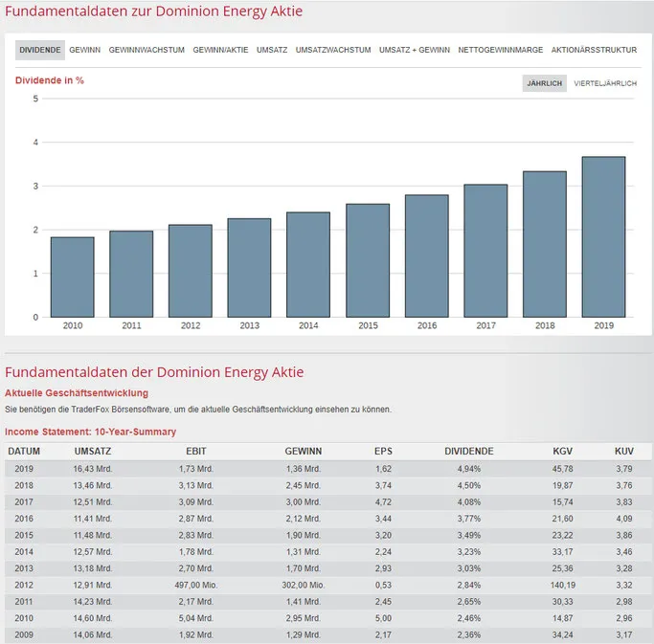Click KGV value 140,19
Viewport: 654px width, 644px height.
[563, 585]
